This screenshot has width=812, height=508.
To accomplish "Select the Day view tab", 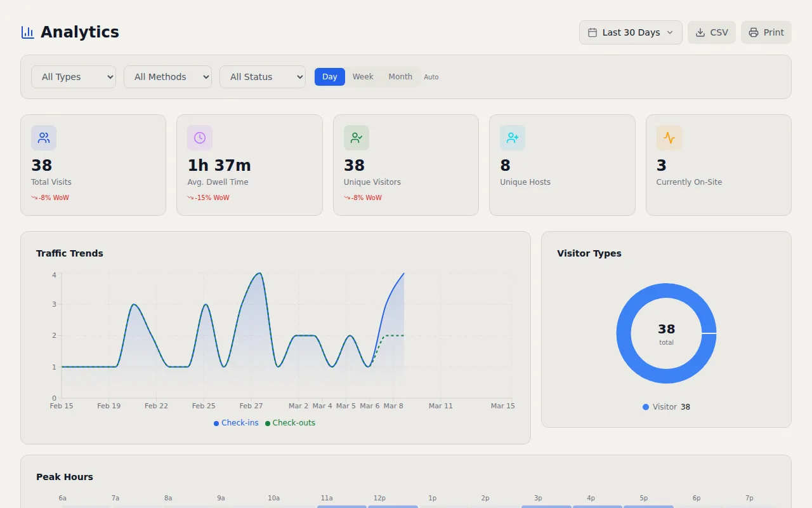I will (329, 76).
